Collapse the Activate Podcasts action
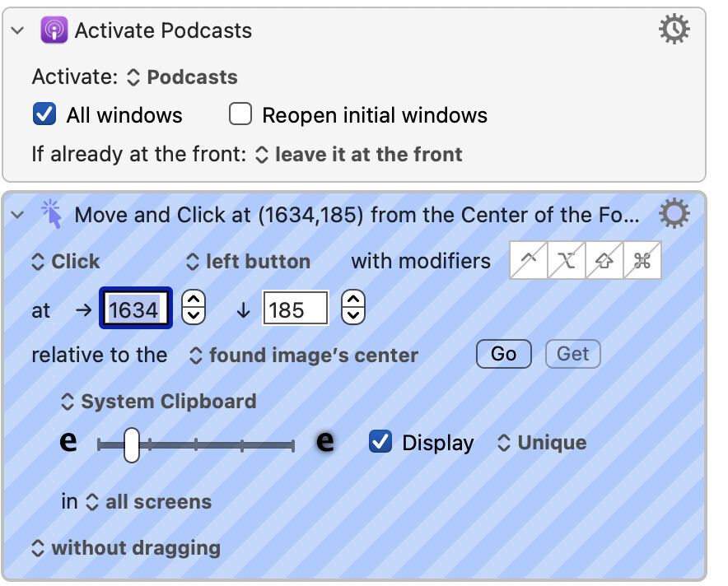This screenshot has height=586, width=728. (x=17, y=30)
